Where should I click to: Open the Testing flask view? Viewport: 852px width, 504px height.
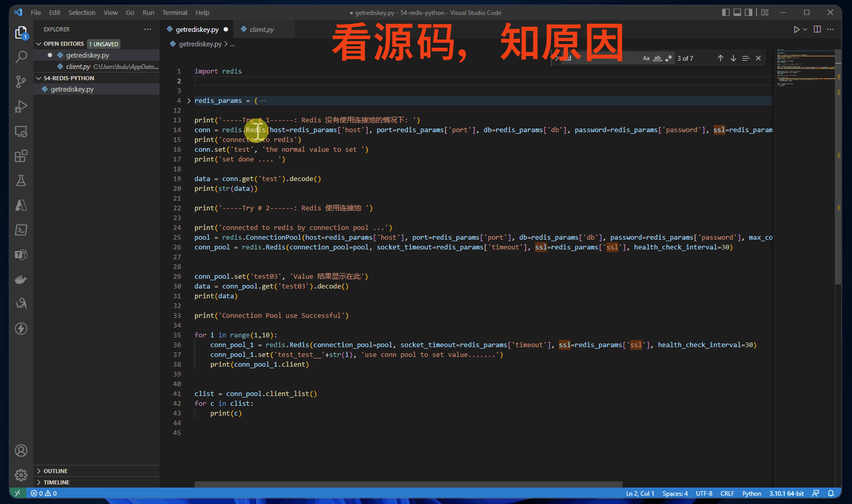(21, 181)
